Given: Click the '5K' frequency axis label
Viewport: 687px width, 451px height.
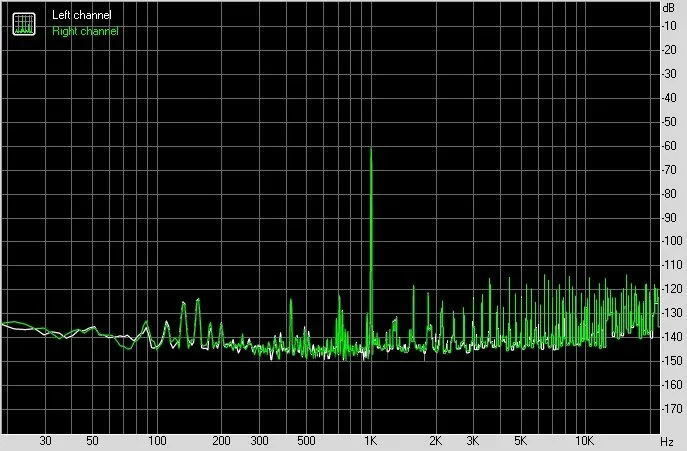Looking at the screenshot, I should 521,441.
